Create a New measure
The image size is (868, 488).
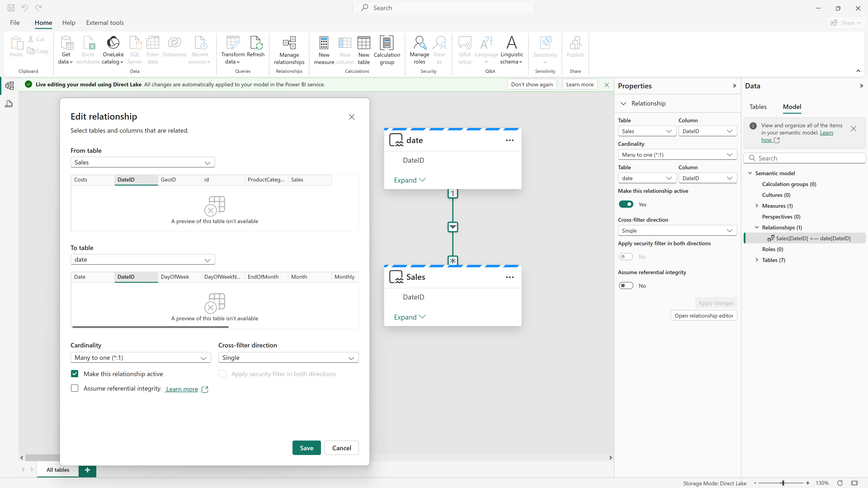pyautogui.click(x=324, y=51)
